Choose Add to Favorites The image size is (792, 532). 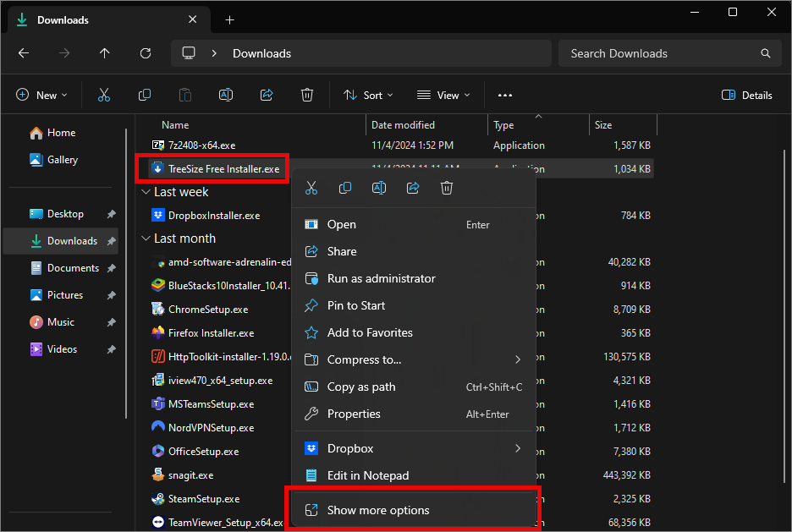pyautogui.click(x=413, y=332)
